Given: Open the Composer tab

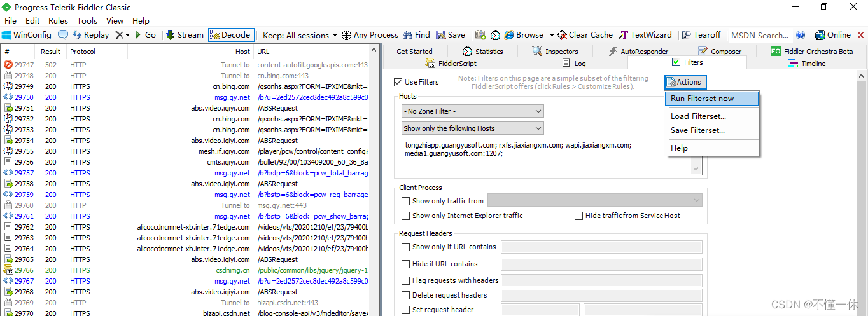Looking at the screenshot, I should tap(719, 52).
